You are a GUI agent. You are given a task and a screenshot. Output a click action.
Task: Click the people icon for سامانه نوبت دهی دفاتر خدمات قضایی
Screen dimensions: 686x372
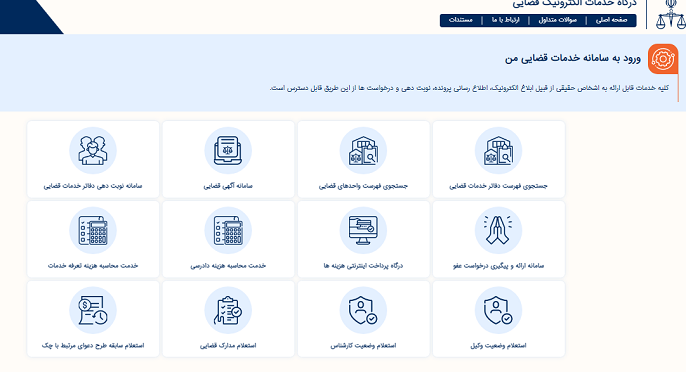click(x=93, y=151)
